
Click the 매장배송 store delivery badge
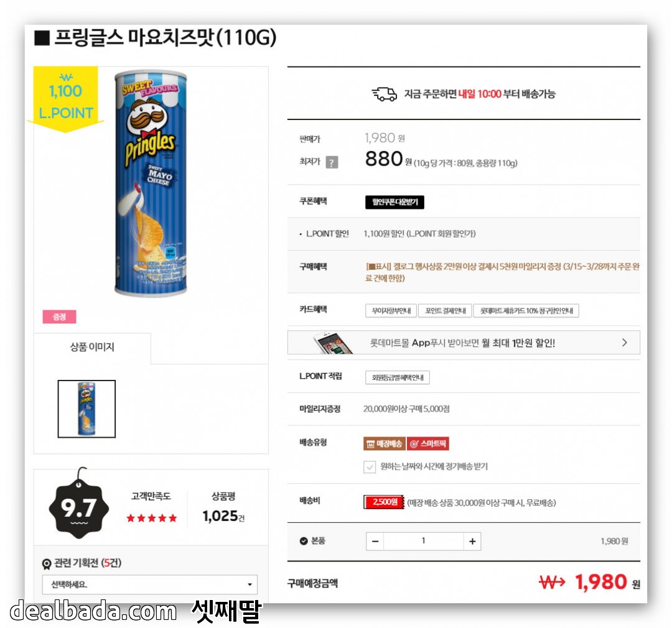(385, 444)
